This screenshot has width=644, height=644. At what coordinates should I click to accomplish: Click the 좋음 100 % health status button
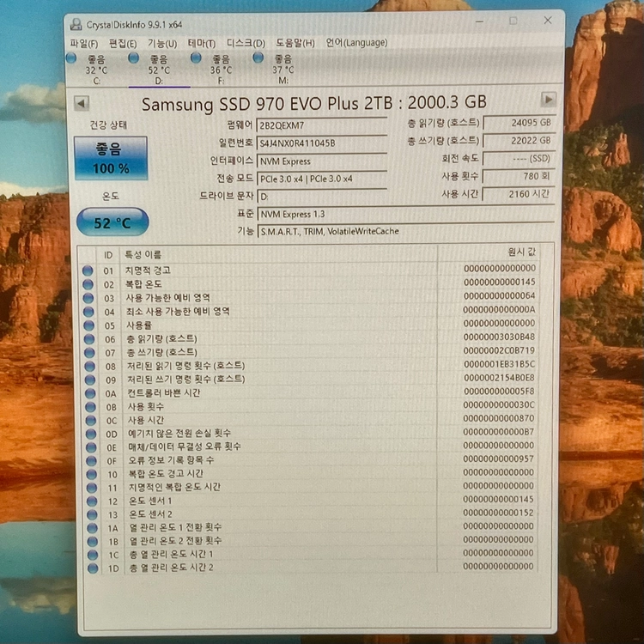tap(111, 158)
